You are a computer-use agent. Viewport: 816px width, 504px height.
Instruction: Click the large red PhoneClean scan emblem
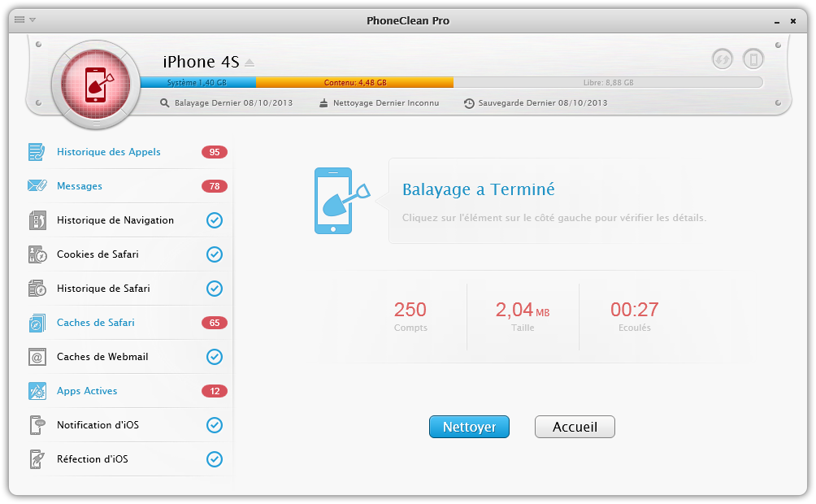[96, 85]
